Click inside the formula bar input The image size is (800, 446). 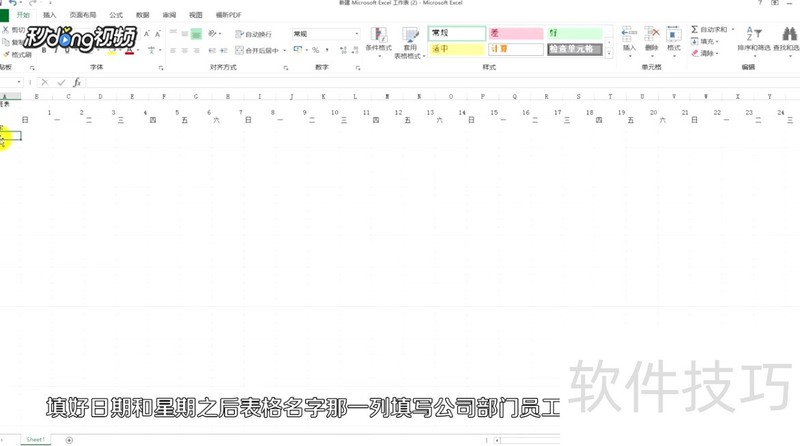click(x=443, y=82)
